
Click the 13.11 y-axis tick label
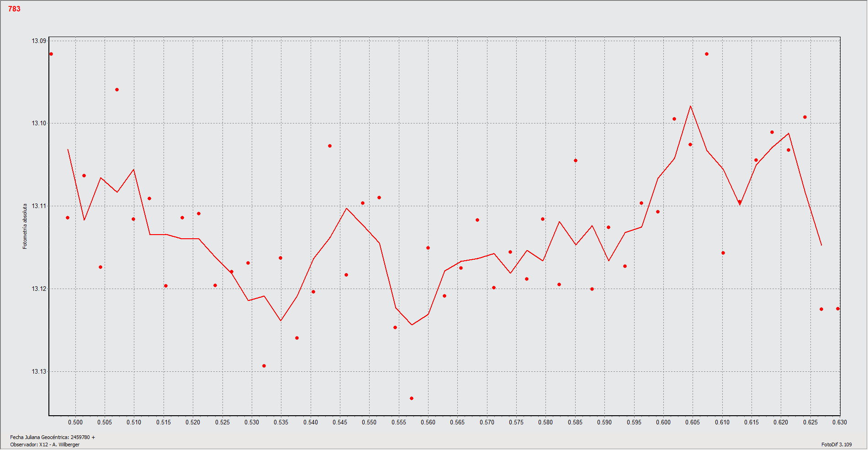(x=39, y=206)
